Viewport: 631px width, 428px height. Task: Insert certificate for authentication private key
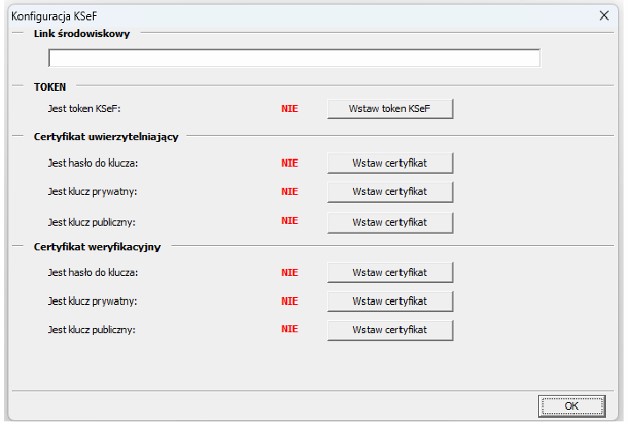coord(390,191)
